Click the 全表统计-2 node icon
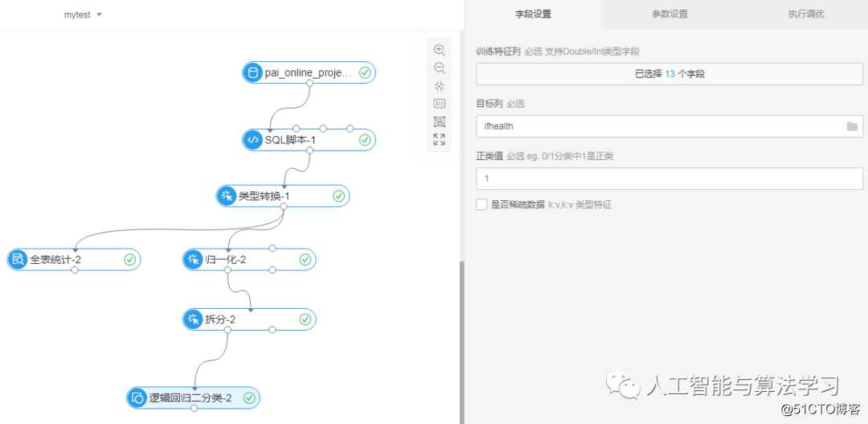 17,259
